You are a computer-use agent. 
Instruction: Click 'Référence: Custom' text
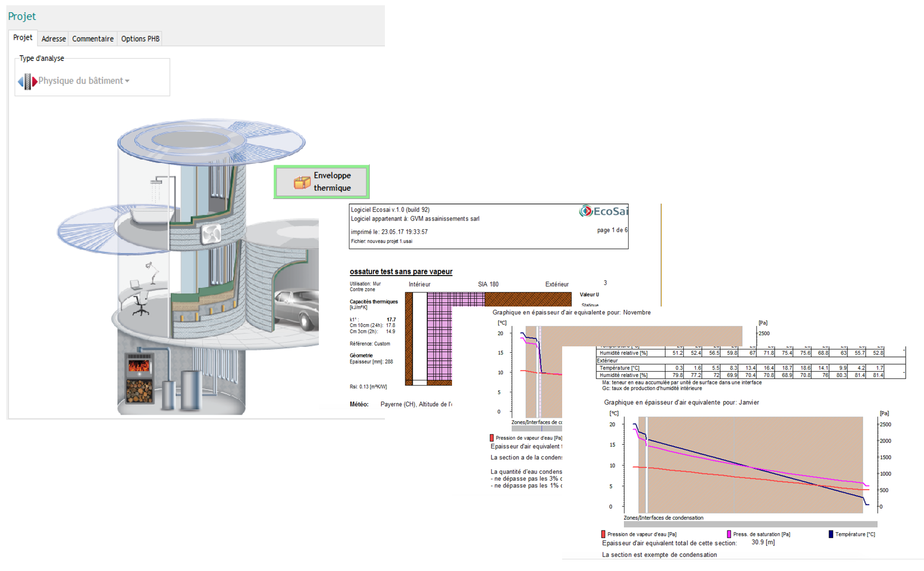click(370, 344)
